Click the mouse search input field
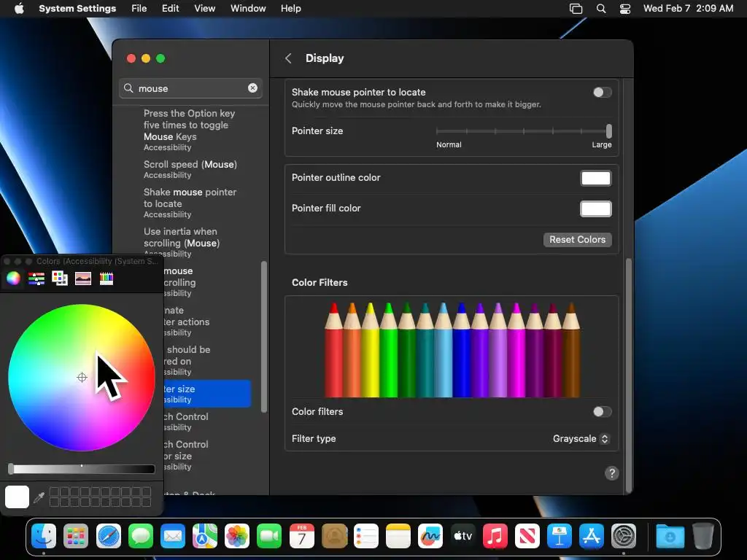The width and height of the screenshot is (747, 560). (x=190, y=88)
